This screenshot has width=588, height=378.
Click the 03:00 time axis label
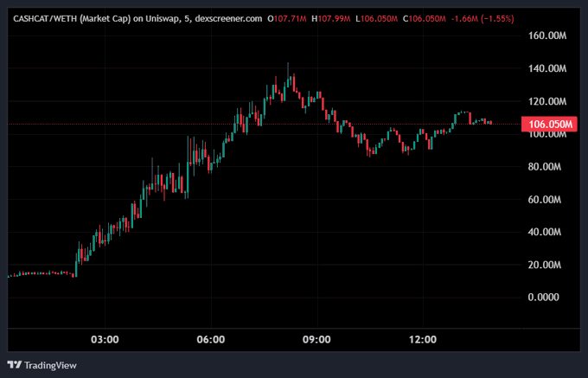tap(105, 340)
